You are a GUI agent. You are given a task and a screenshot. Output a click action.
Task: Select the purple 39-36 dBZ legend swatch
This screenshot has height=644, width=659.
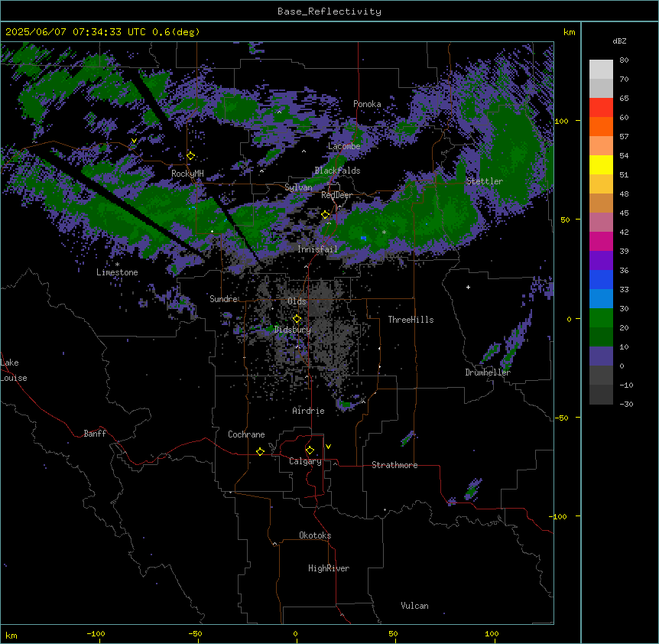click(x=601, y=261)
